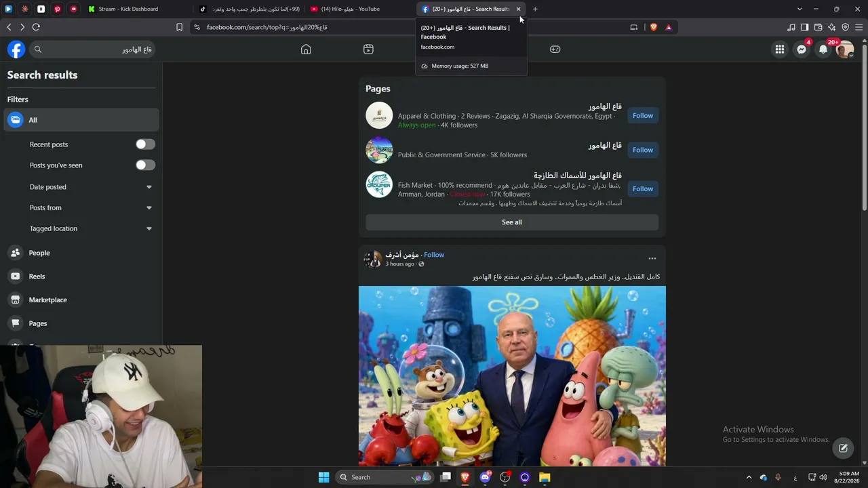Open Brave Rewards triangle icon
This screenshot has height=488, width=868.
(669, 27)
